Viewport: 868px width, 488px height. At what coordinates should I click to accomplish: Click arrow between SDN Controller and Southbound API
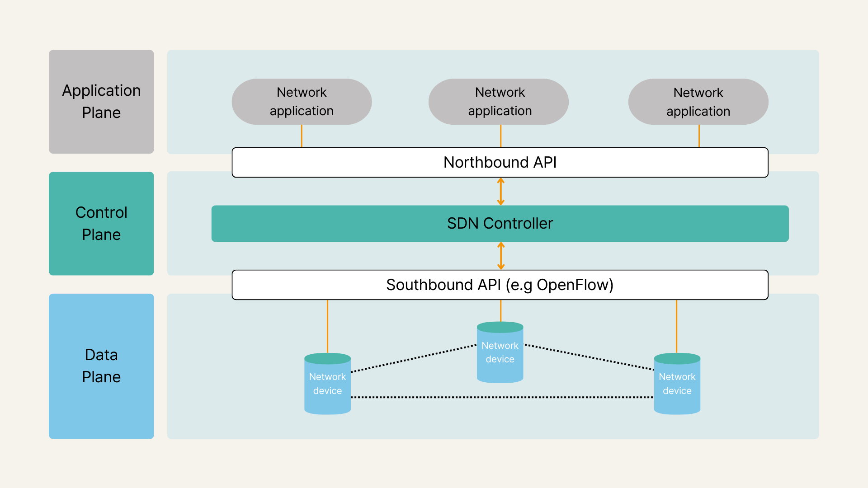point(500,256)
